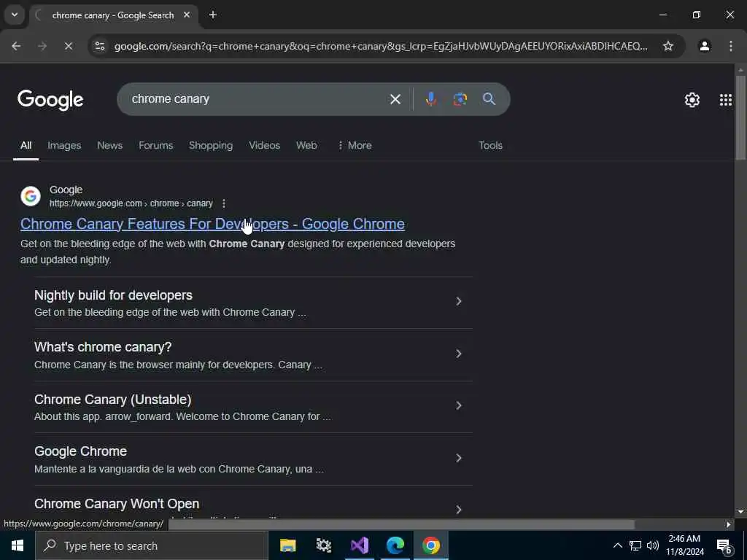
Task: Bookmark this page with the star icon
Action: pos(668,46)
